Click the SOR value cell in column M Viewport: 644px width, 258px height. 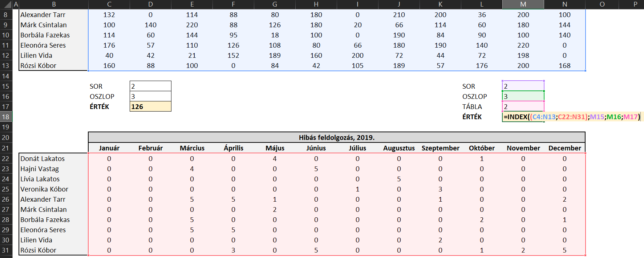pos(523,86)
